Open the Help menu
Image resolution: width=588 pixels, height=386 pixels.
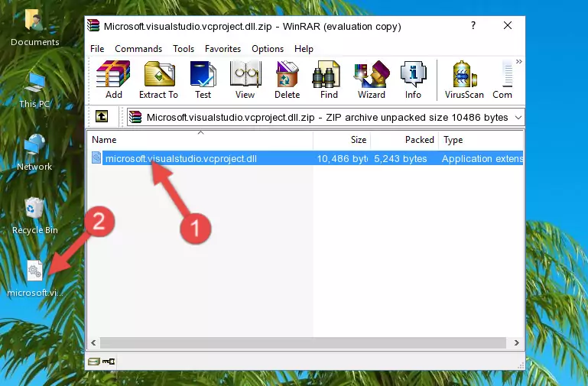(304, 49)
